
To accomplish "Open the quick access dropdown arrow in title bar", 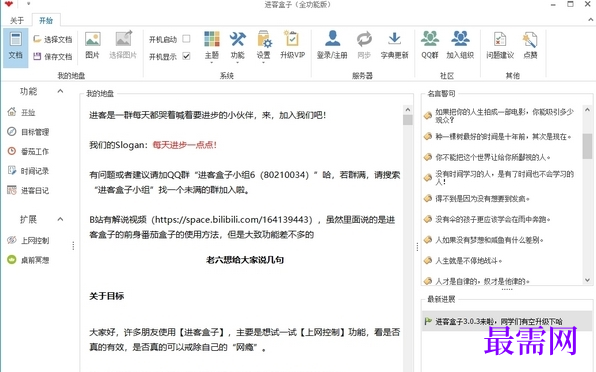I will (29, 4).
